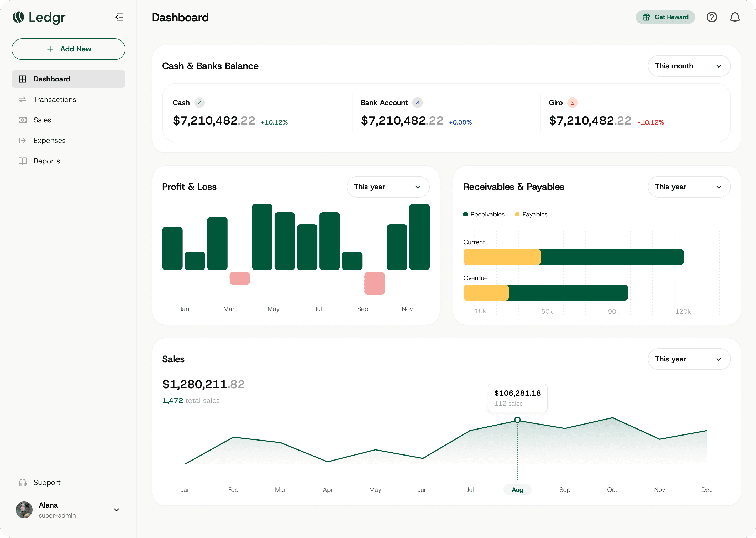Image resolution: width=756 pixels, height=538 pixels.
Task: Open the Support link
Action: point(69,482)
